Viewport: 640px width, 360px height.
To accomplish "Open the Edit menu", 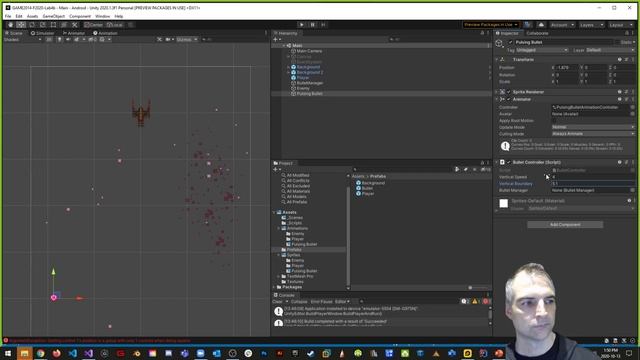I will (x=19, y=16).
